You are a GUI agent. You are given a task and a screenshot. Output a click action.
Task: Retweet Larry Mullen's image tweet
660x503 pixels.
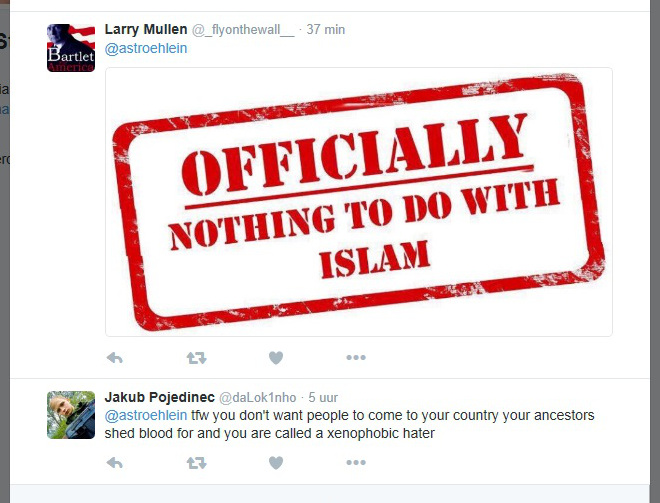tap(197, 358)
